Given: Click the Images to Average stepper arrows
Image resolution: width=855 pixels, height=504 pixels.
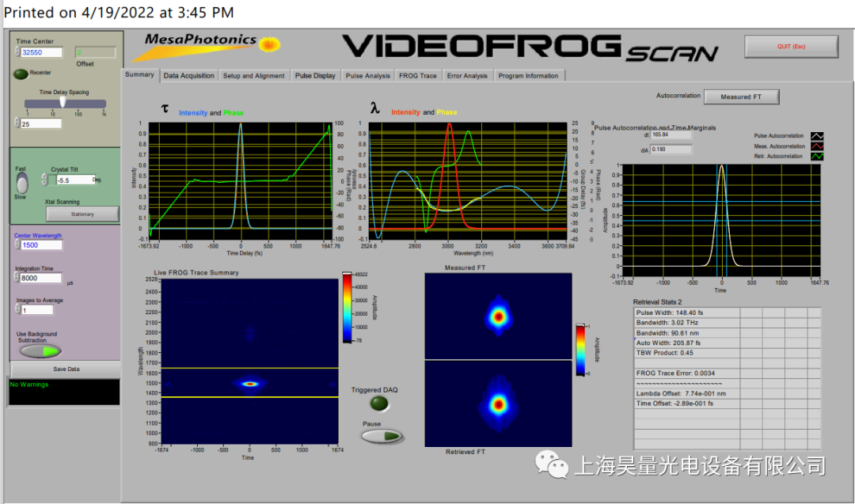Looking at the screenshot, I should click(17, 309).
